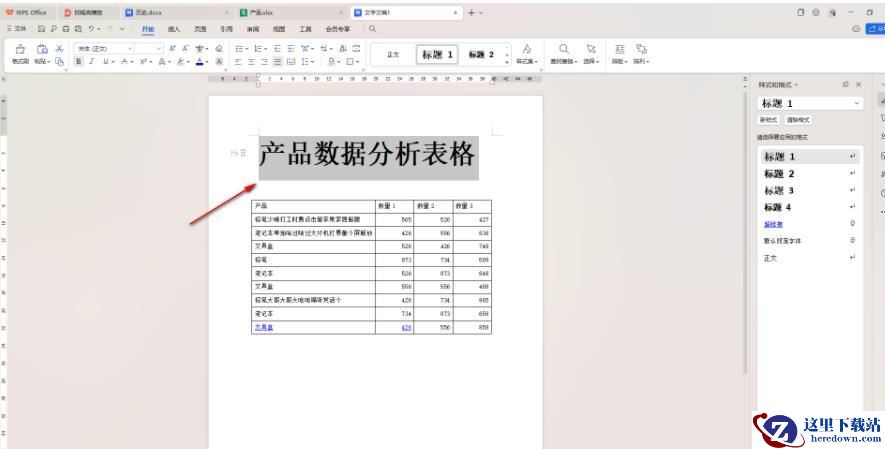
Task: Click the Save icon in quick access bar
Action: click(41, 29)
